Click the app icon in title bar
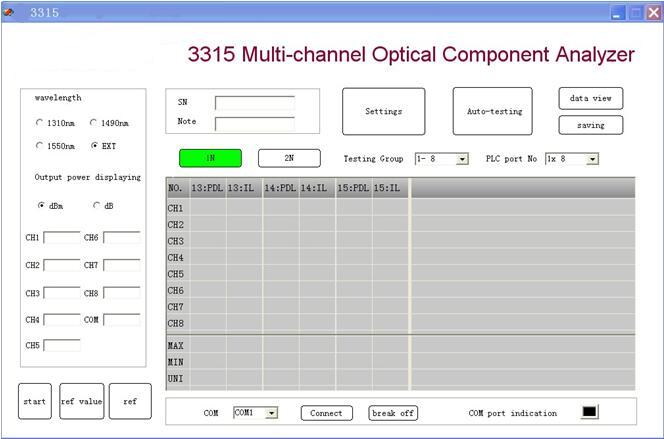Image resolution: width=664 pixels, height=439 pixels. (10, 12)
